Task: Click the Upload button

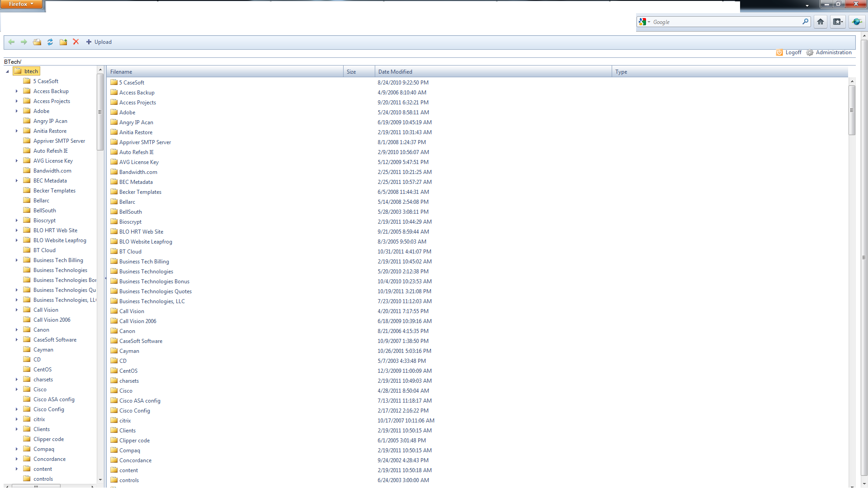Action: [x=99, y=42]
